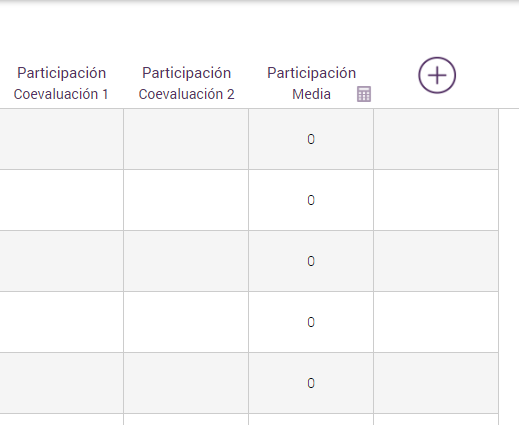Click fourth row cell under Coevaluación 2

click(x=186, y=322)
